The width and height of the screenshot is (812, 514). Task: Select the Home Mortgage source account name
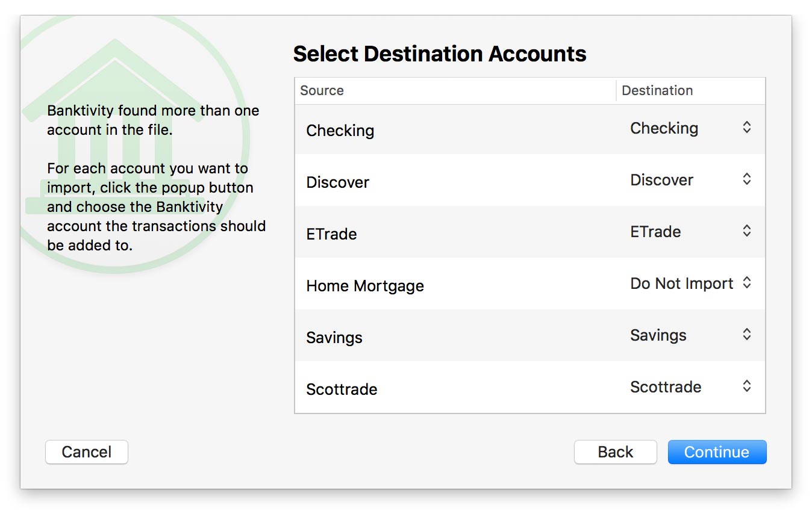364,286
